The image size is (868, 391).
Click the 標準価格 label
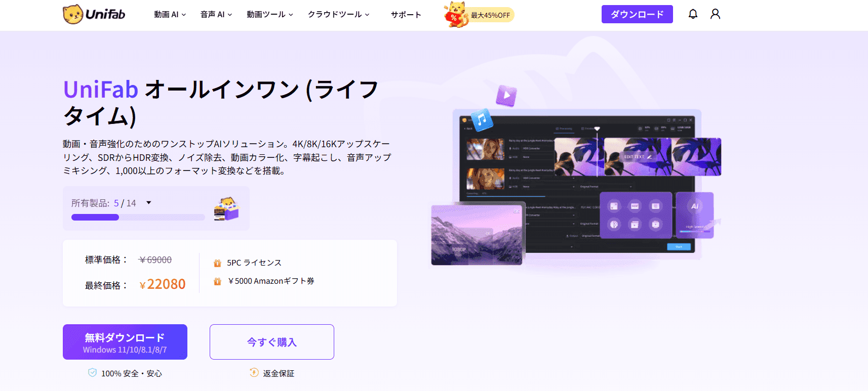pyautogui.click(x=106, y=260)
